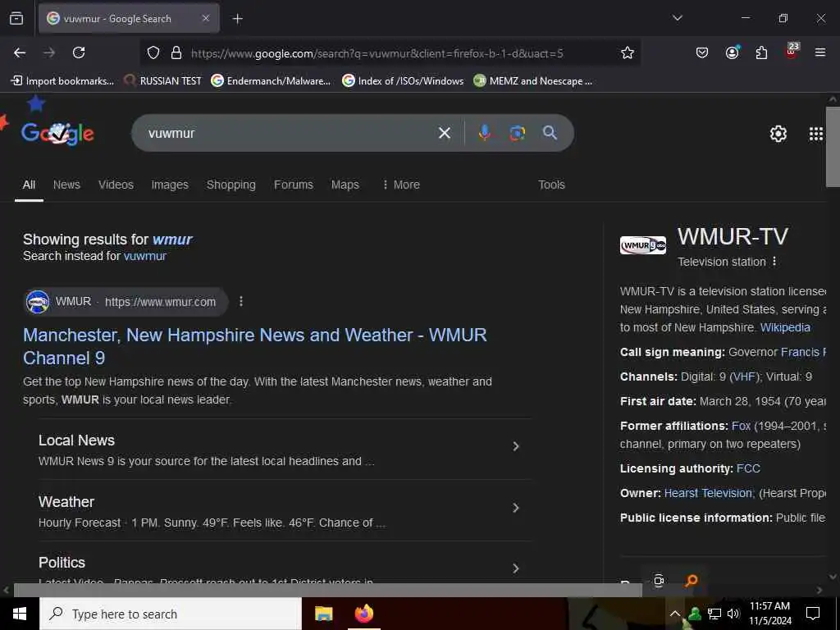Open the RUSSIAN TEST bookmark
840x630 pixels.
[163, 81]
